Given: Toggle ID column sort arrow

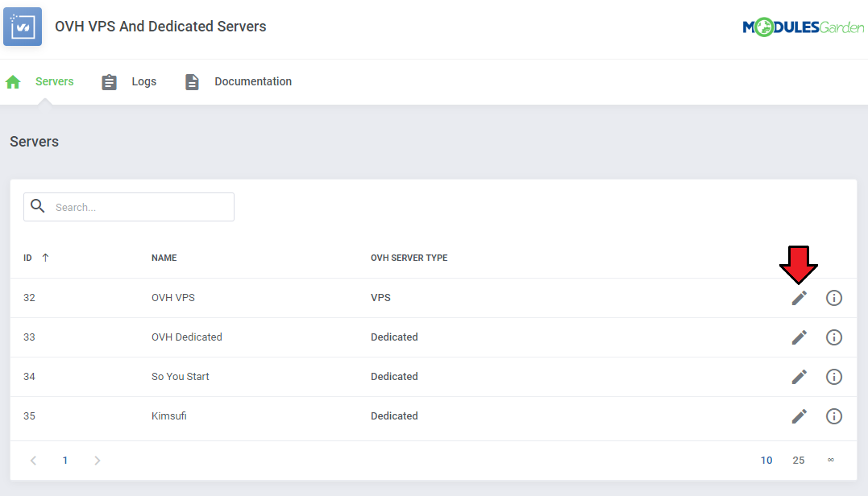Looking at the screenshot, I should 45,258.
